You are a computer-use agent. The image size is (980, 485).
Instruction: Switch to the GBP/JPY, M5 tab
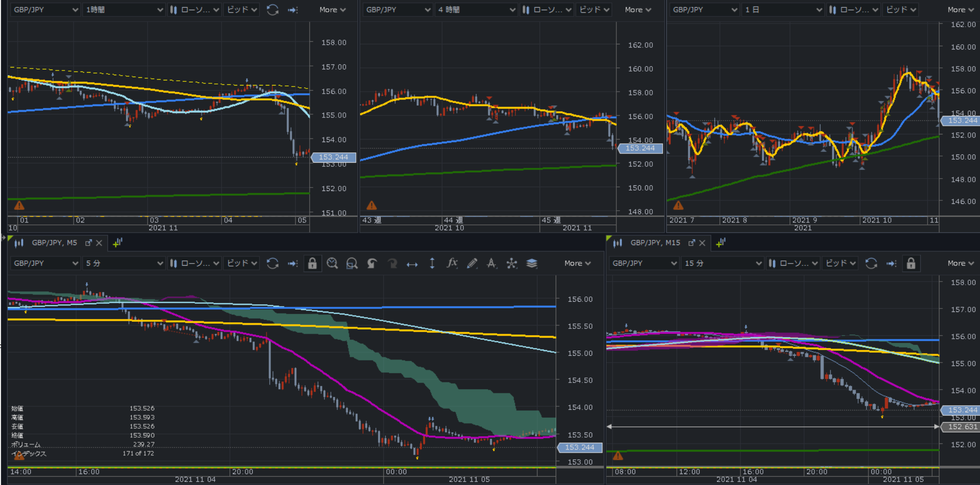[54, 242]
